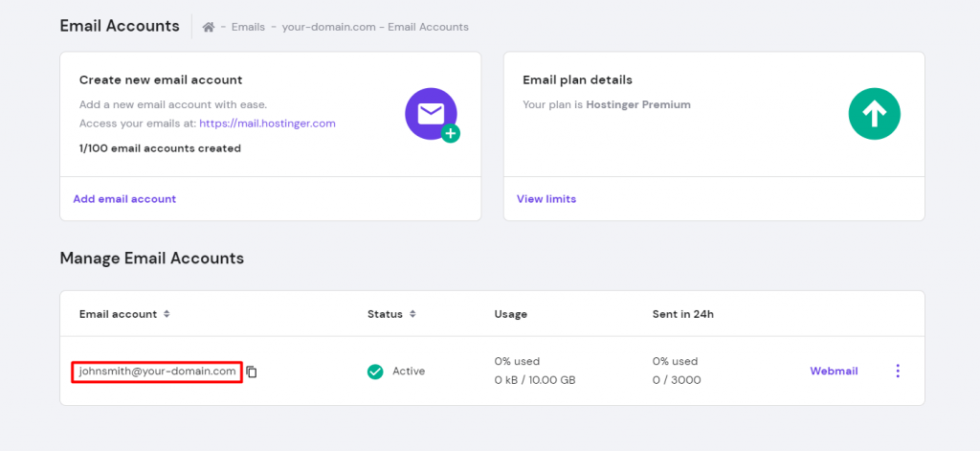Image resolution: width=980 pixels, height=451 pixels.
Task: Click the home icon in breadcrumb
Action: [x=209, y=27]
